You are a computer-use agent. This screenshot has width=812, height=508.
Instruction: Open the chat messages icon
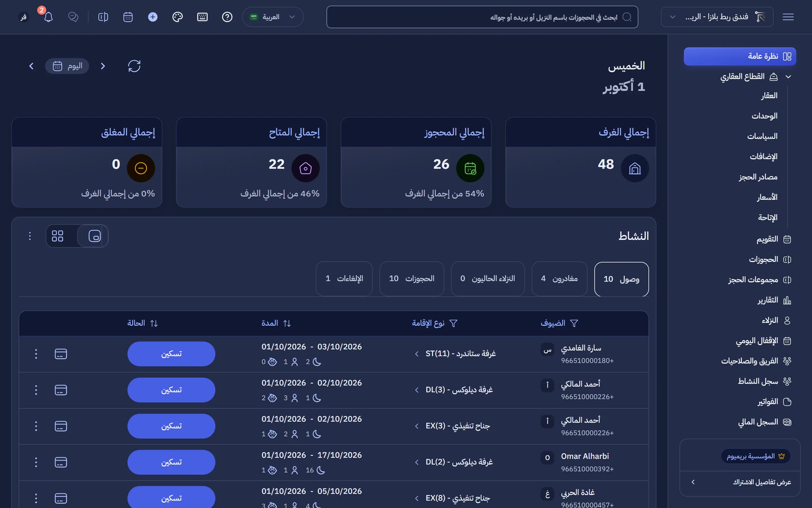tap(73, 17)
